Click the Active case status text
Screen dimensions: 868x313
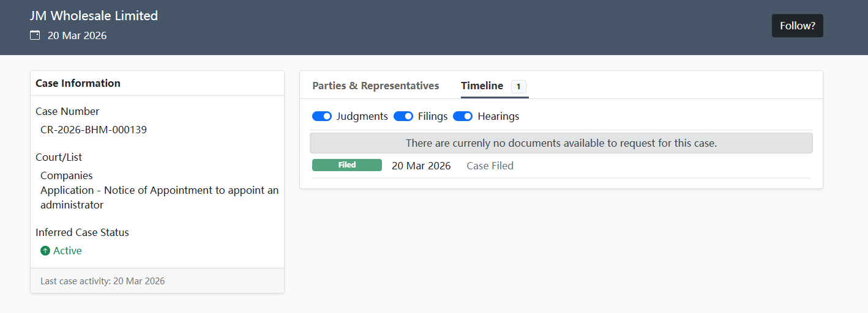(x=67, y=251)
